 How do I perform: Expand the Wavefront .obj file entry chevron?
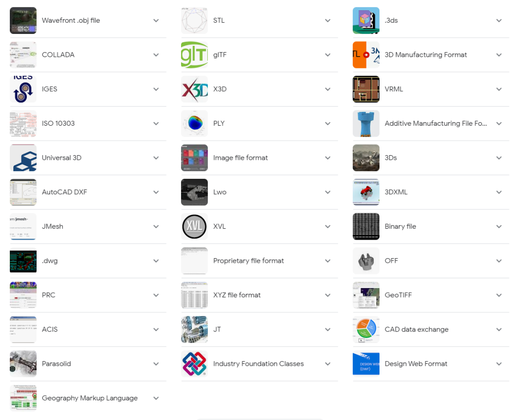coord(156,21)
